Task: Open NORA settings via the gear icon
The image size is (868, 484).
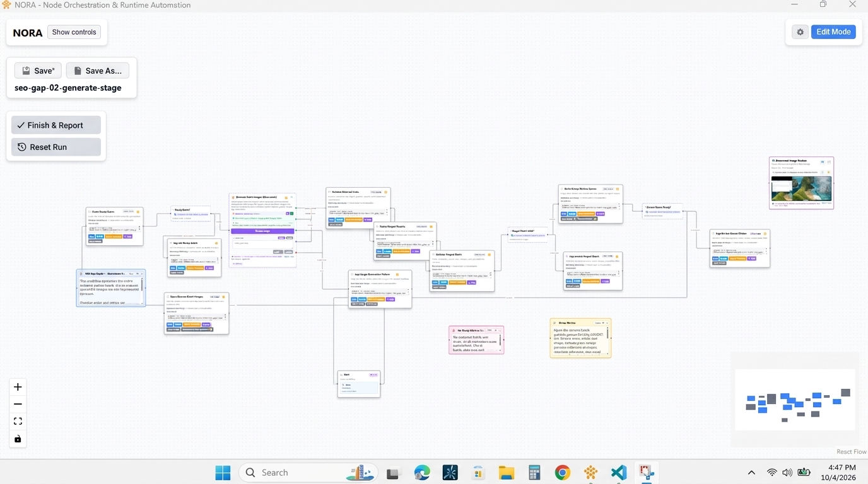Action: 801,32
